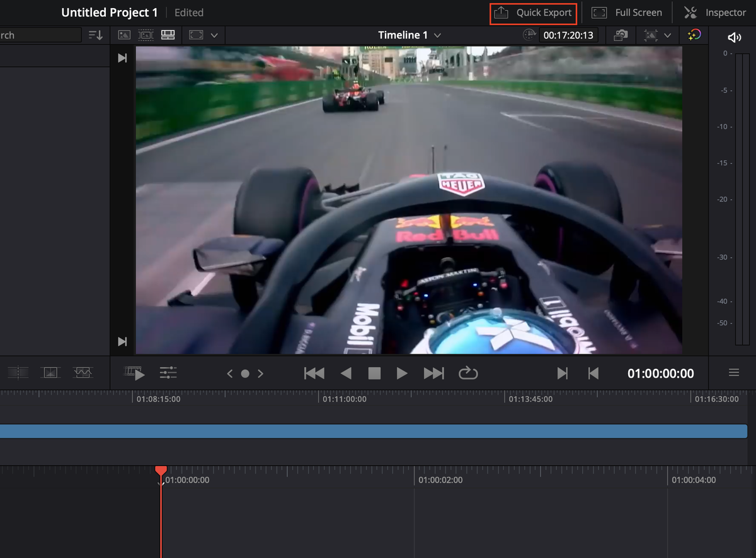Click the F1 onboard video in viewer
The image size is (756, 558).
[x=409, y=200]
